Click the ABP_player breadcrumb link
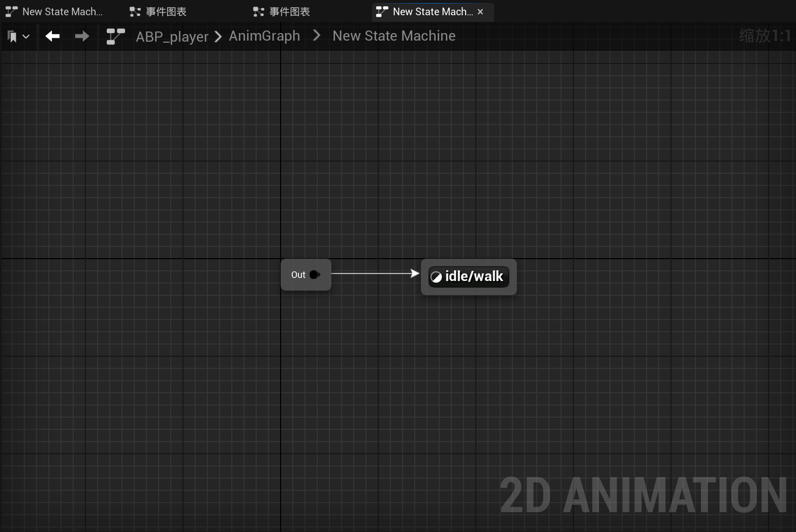Viewport: 796px width, 532px height. (172, 37)
